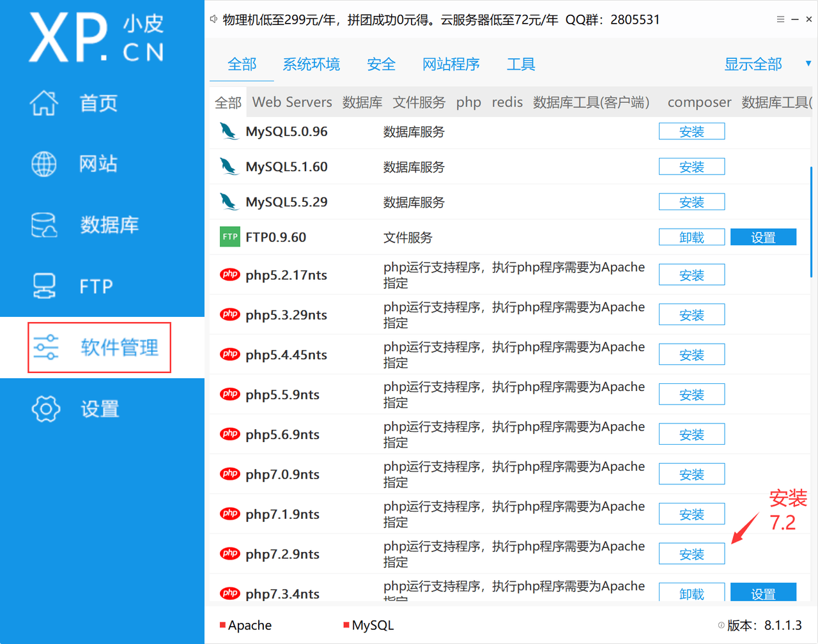Viewport: 818px width, 644px height.
Task: Click the php5.3.29nts icon
Action: pos(230,314)
